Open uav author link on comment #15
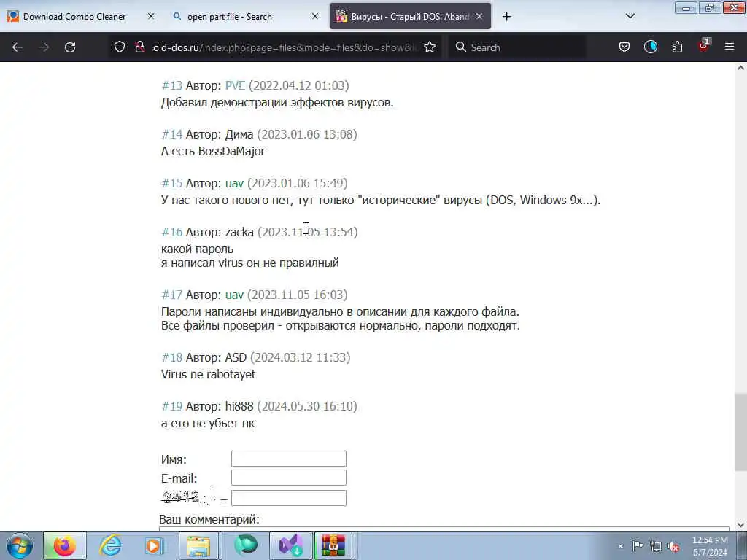Viewport: 747px width, 560px height. (234, 183)
